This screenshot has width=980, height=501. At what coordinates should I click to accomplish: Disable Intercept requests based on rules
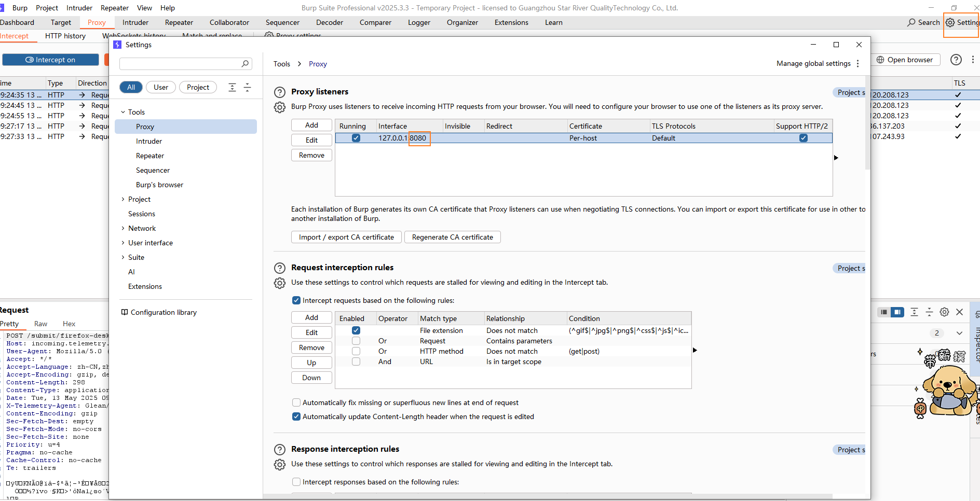click(x=296, y=300)
